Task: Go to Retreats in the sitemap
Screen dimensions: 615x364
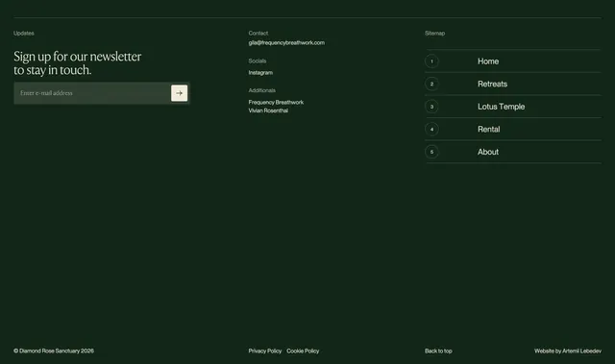Action: (492, 84)
